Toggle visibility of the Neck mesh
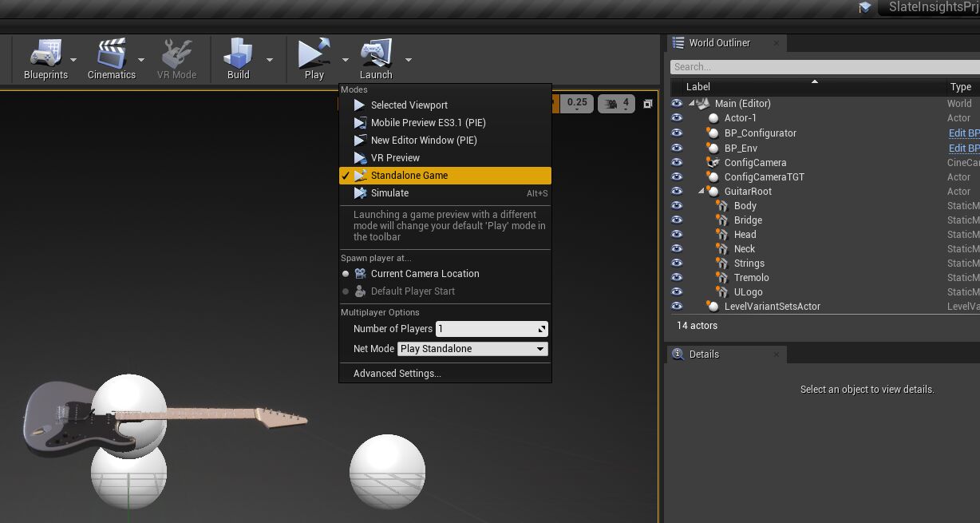 677,249
